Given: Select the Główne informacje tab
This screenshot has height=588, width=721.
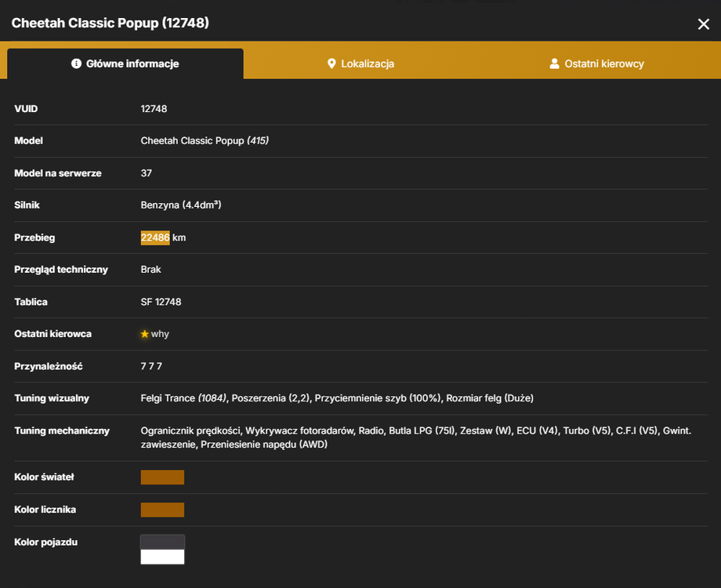Looking at the screenshot, I should [x=125, y=64].
